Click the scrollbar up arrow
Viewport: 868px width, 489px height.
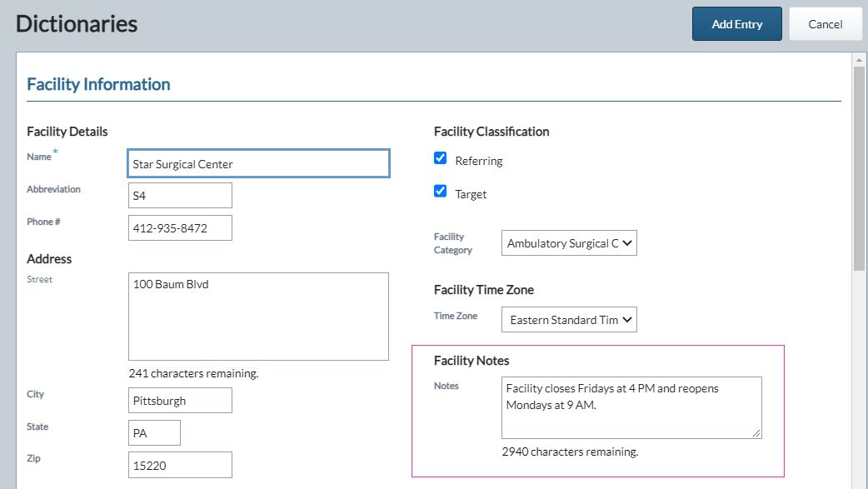point(859,60)
